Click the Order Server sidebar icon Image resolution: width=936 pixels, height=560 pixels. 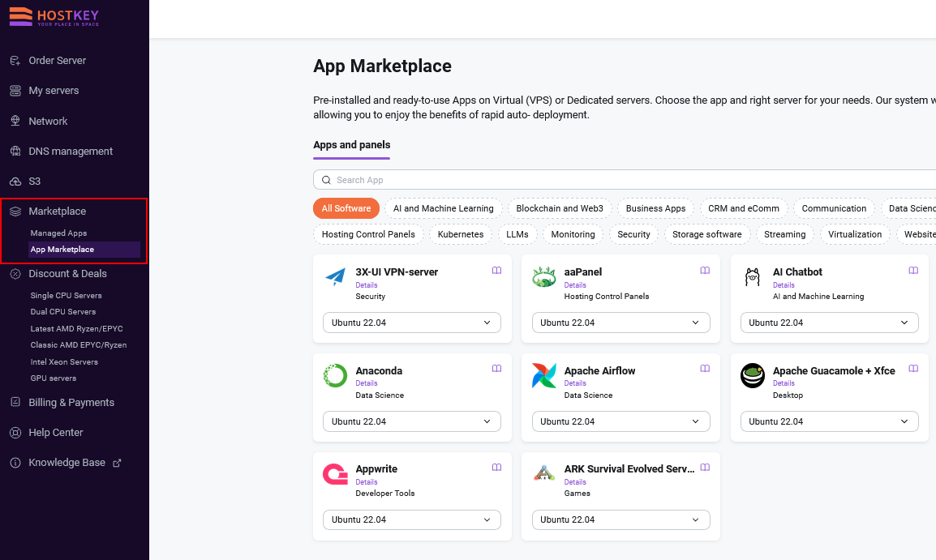pyautogui.click(x=15, y=60)
